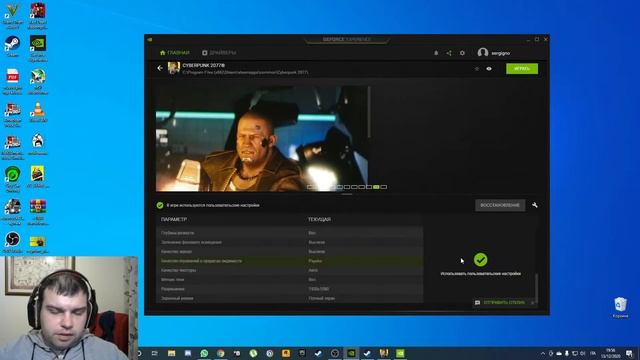The image size is (640, 360).
Task: Select the Затенение фонового освещения row
Action: (290, 242)
